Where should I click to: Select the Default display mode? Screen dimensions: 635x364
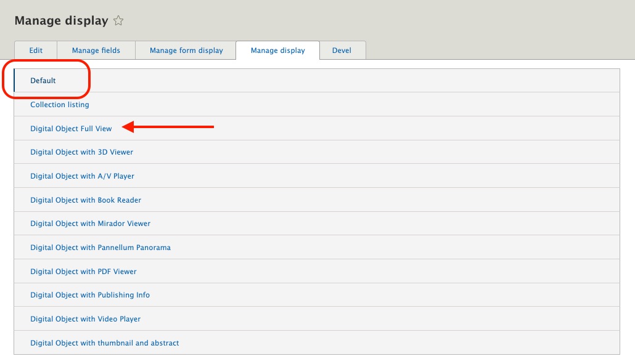click(43, 81)
